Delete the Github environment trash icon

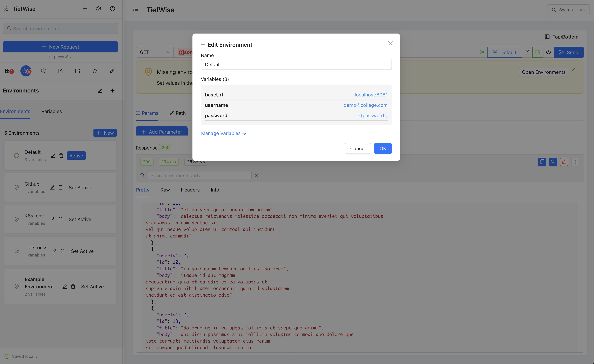pyautogui.click(x=61, y=188)
